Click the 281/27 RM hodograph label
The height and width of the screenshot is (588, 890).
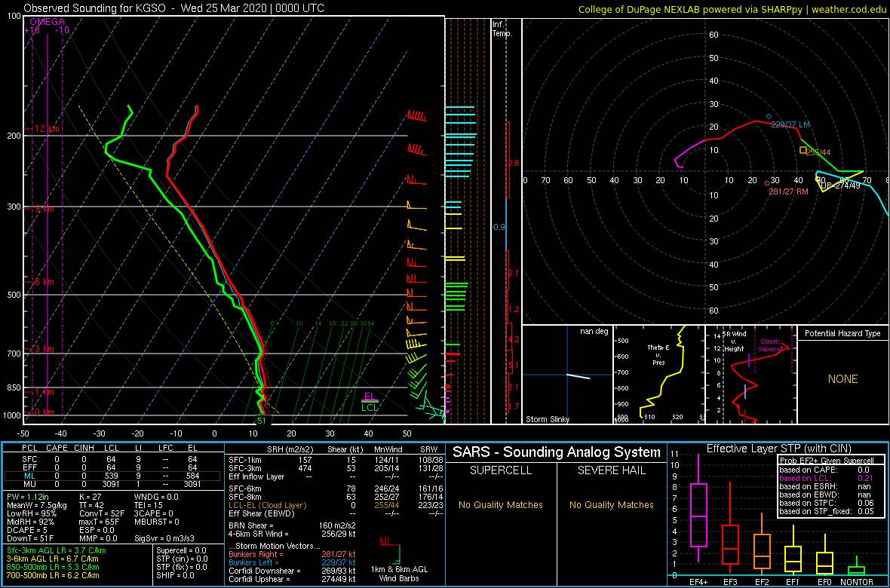788,191
